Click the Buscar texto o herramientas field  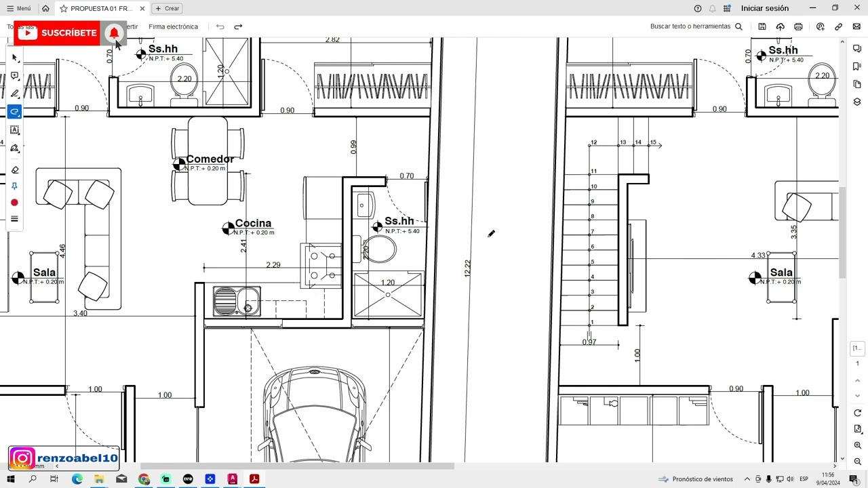pos(696,26)
